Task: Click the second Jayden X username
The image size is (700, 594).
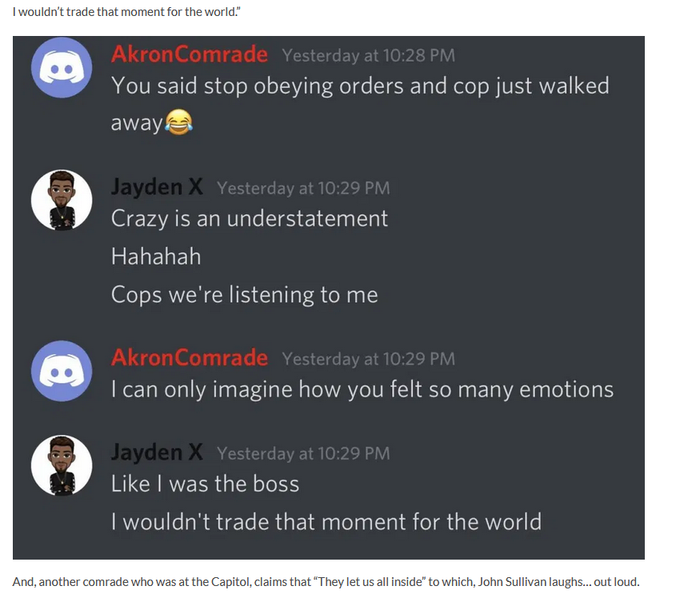Action: 157,452
